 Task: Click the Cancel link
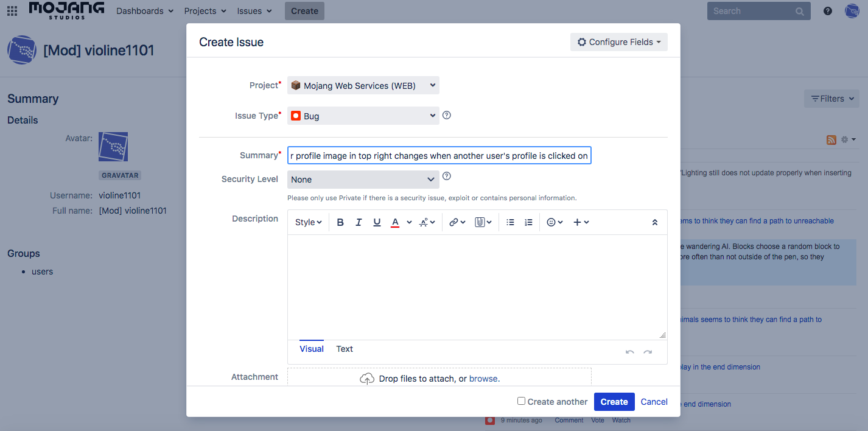[654, 402]
